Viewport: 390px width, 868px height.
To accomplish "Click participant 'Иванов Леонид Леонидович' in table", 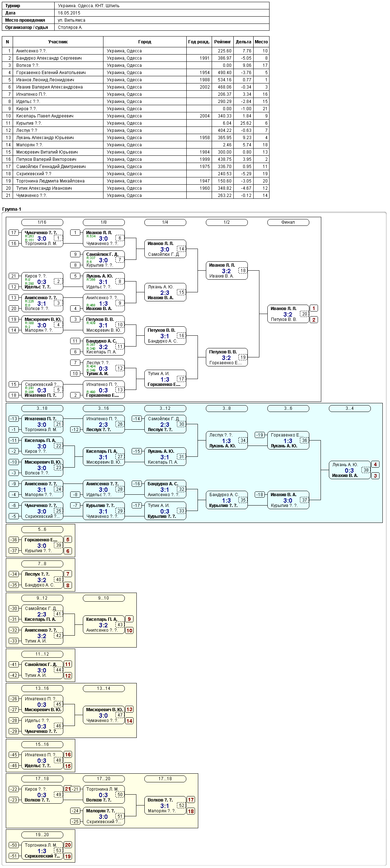I will pos(45,80).
